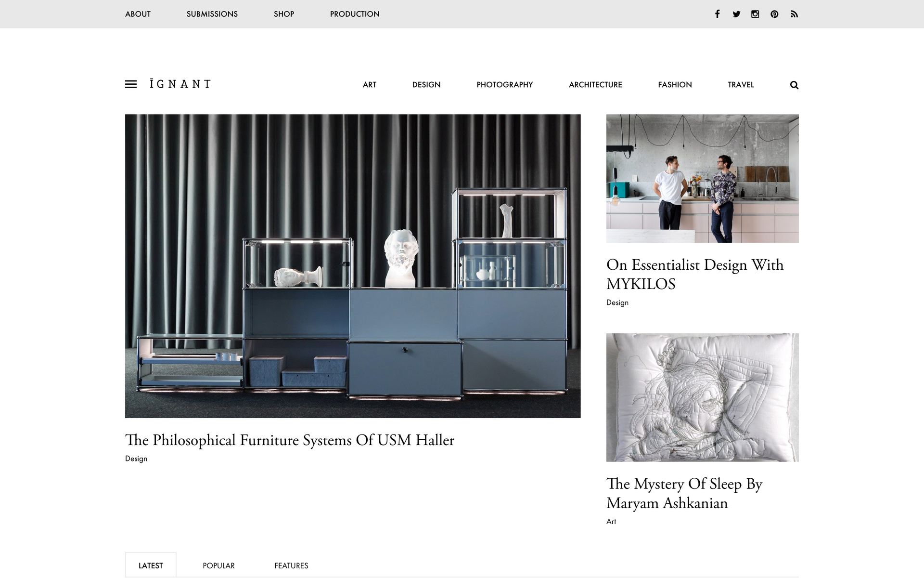Select the Fashion category
This screenshot has height=578, width=924.
675,85
